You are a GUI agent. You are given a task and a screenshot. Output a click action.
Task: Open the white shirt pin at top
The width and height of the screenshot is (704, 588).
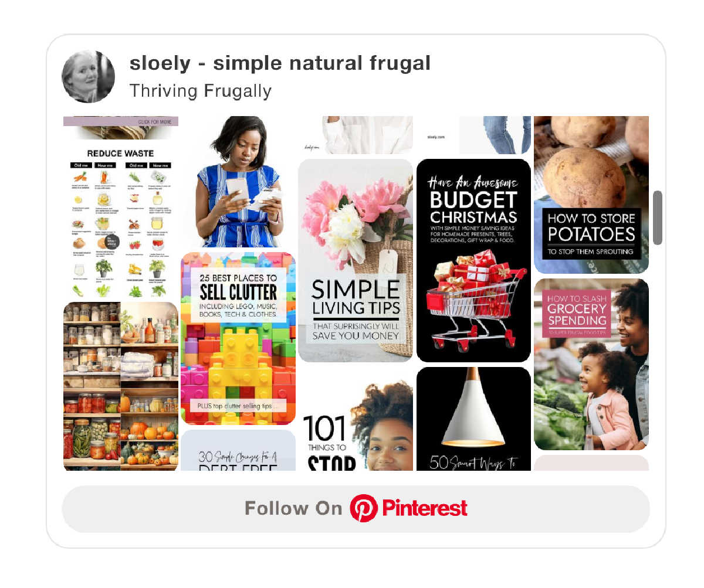coord(356,135)
